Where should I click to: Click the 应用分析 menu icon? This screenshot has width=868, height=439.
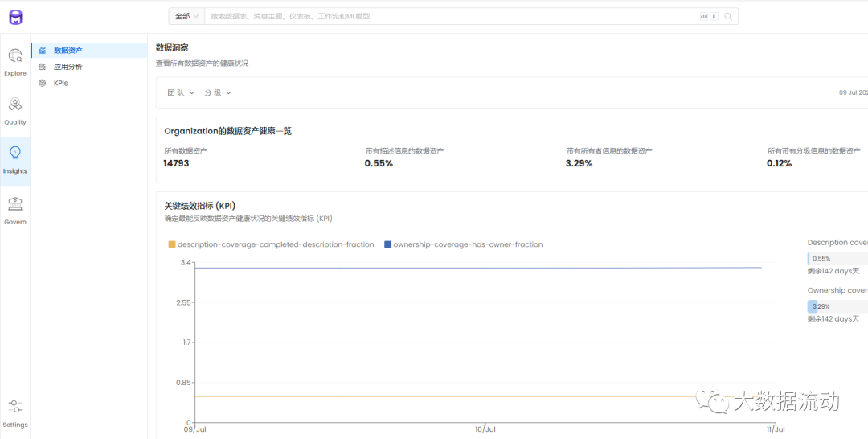[x=42, y=67]
